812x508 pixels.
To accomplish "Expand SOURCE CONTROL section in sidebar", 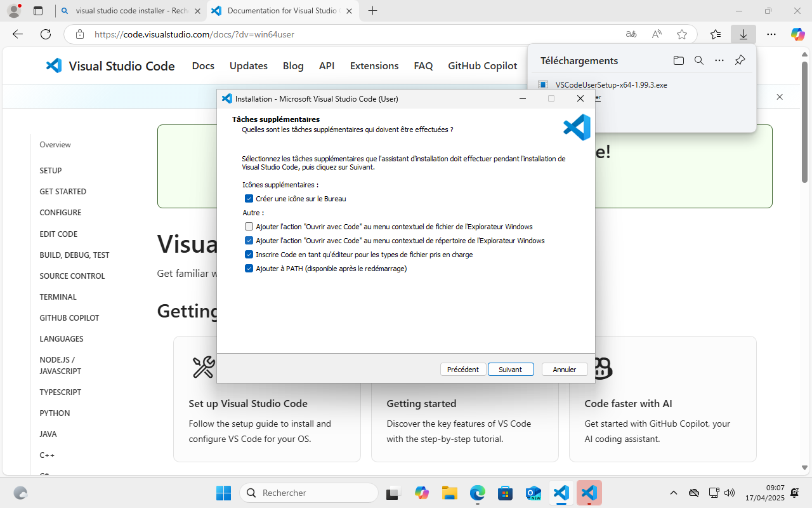I will tap(72, 276).
